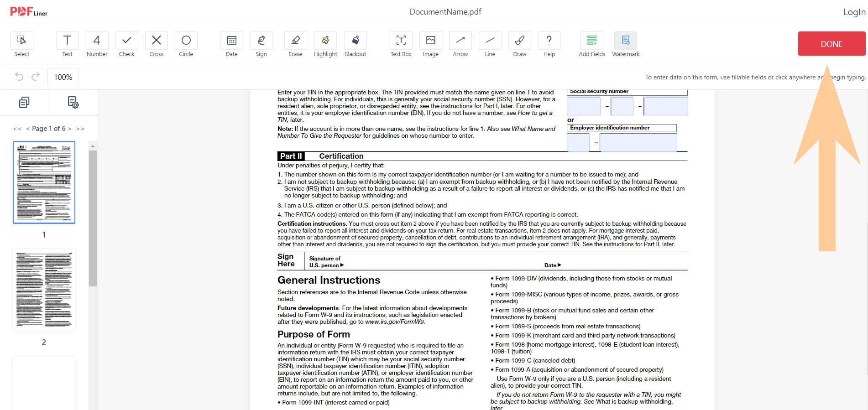Open page 2 thumbnail

coord(44,290)
